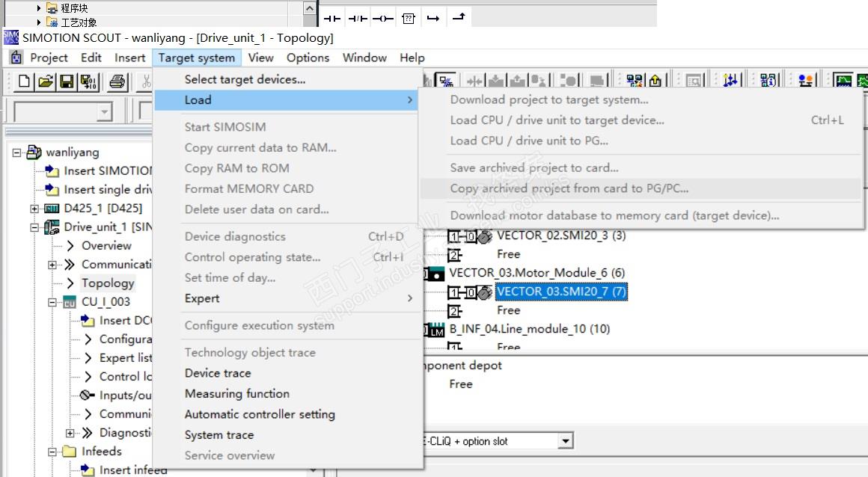868x477 pixels.
Task: Open the DRIVE-CLiQ + option slot dropdown
Action: click(565, 441)
